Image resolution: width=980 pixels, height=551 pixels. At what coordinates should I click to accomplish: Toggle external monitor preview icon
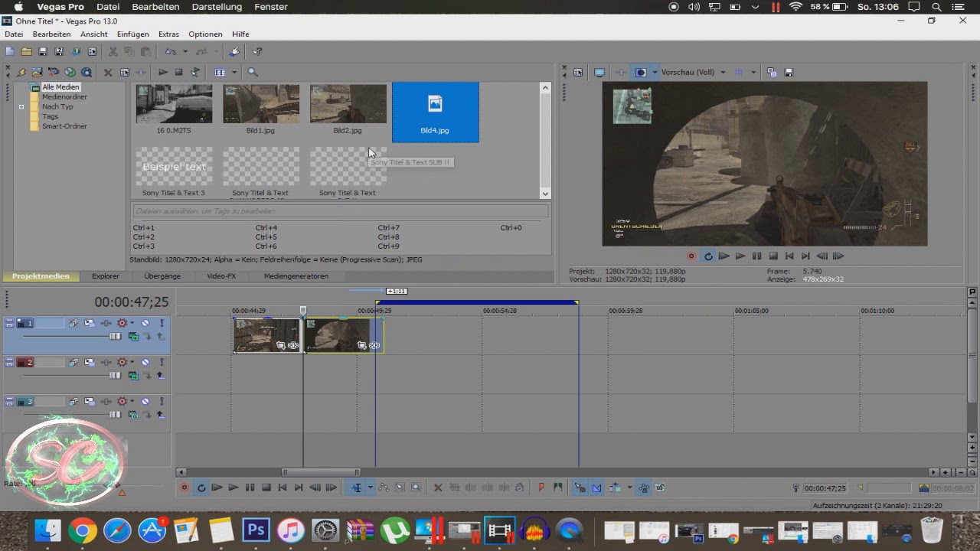tap(599, 72)
